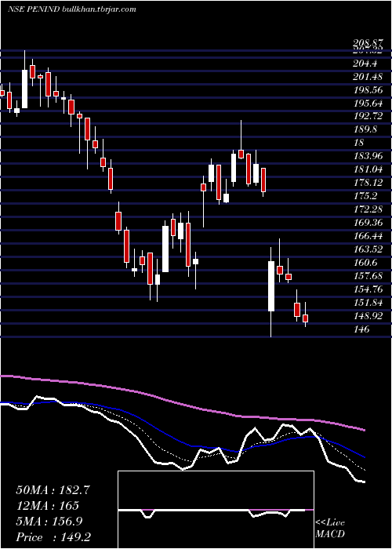Click the 12MA : 165 readout
392x549 pixels.
point(47,506)
